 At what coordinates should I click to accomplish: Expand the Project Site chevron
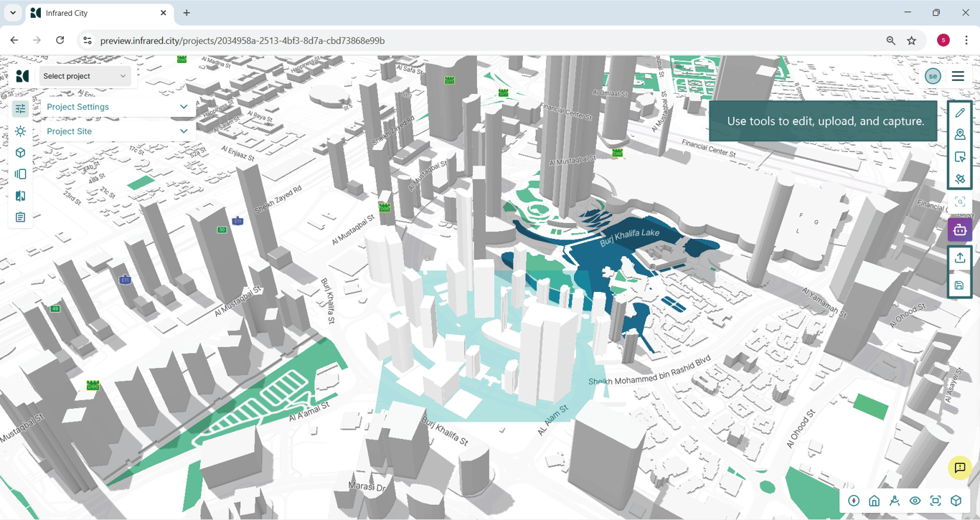(x=184, y=131)
